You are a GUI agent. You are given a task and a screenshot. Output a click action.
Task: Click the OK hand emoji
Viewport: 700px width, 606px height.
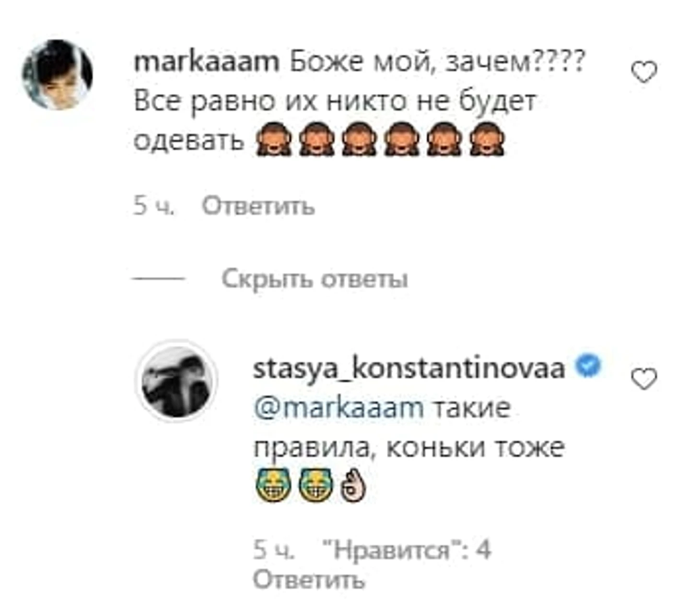click(353, 486)
